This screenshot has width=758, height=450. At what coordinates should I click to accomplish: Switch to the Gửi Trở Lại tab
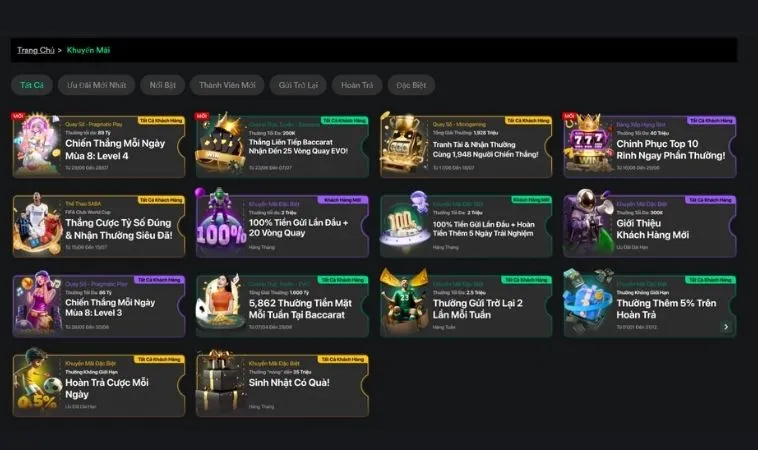point(298,85)
